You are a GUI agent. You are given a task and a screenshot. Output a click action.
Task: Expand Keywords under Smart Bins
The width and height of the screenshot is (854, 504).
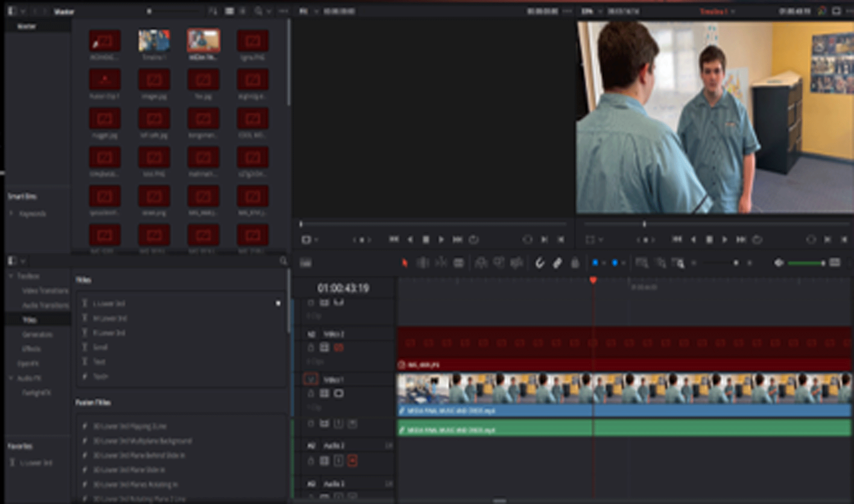tap(12, 213)
